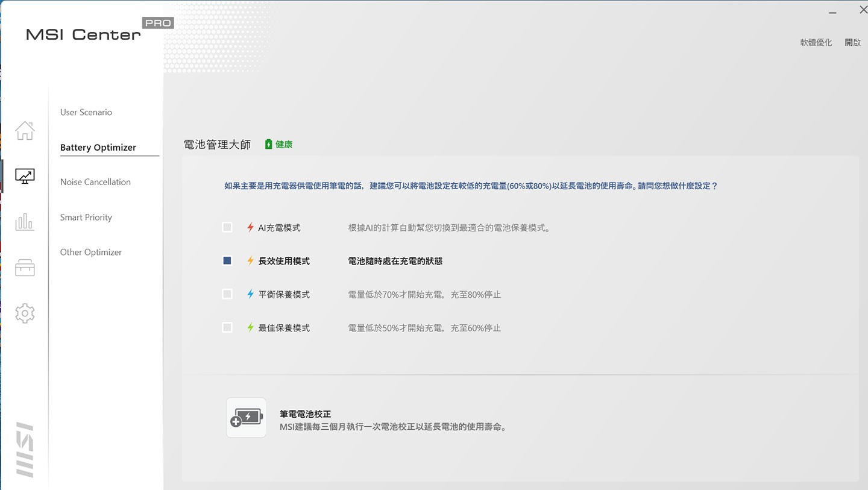Screen dimensions: 868x490
Task: Click the battery calibration icon
Action: coord(247,418)
